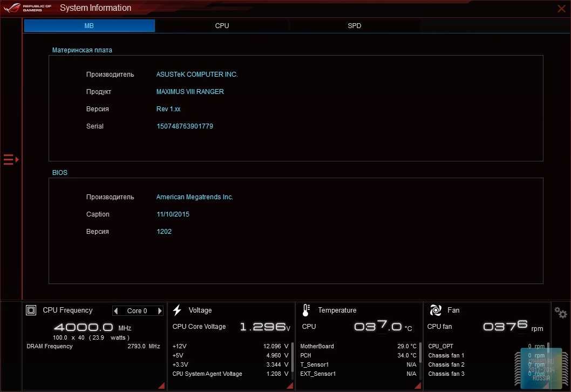Open the left sidebar menu icon

pyautogui.click(x=11, y=159)
